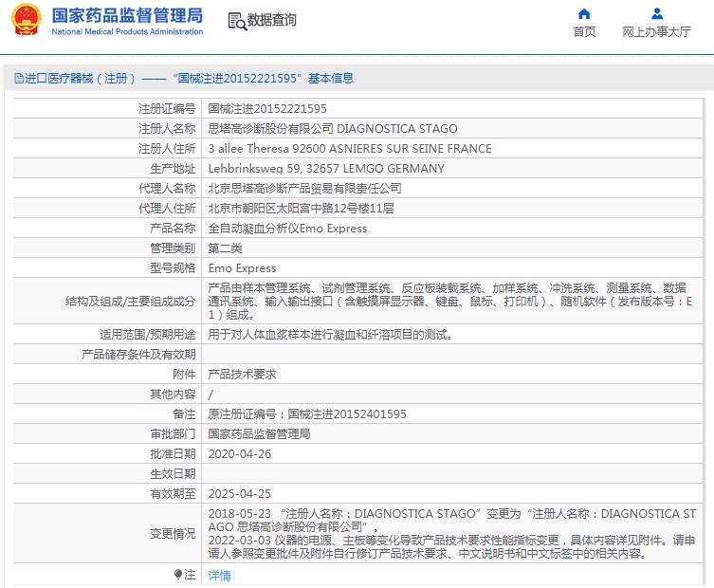The width and height of the screenshot is (714, 588).
Task: Click the 备注 row label
Action: (184, 414)
